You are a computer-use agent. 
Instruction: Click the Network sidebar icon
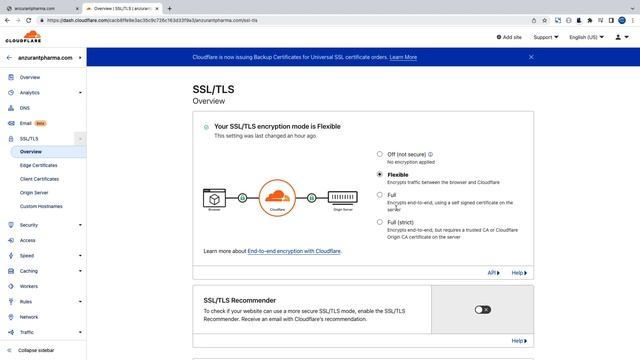11,317
